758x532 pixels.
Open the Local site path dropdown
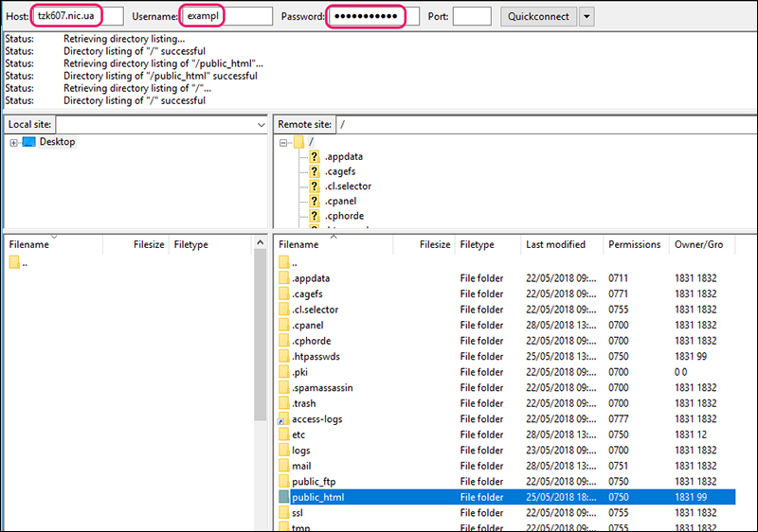pyautogui.click(x=262, y=125)
